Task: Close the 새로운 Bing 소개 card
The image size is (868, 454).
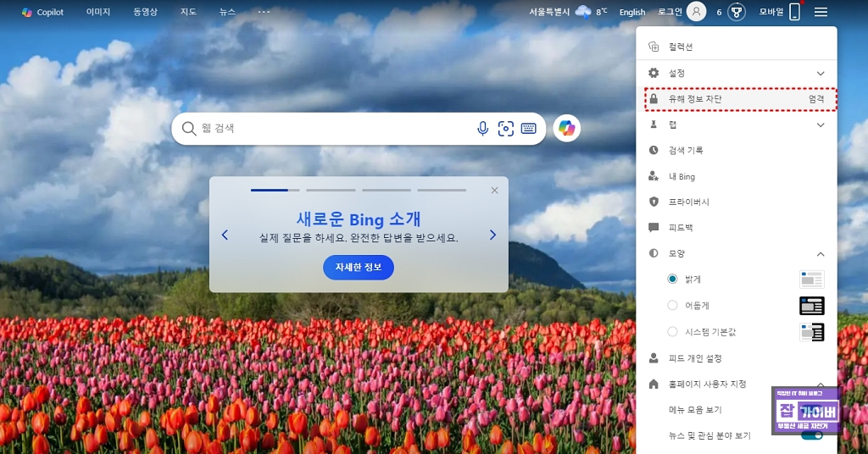Action: [x=494, y=191]
